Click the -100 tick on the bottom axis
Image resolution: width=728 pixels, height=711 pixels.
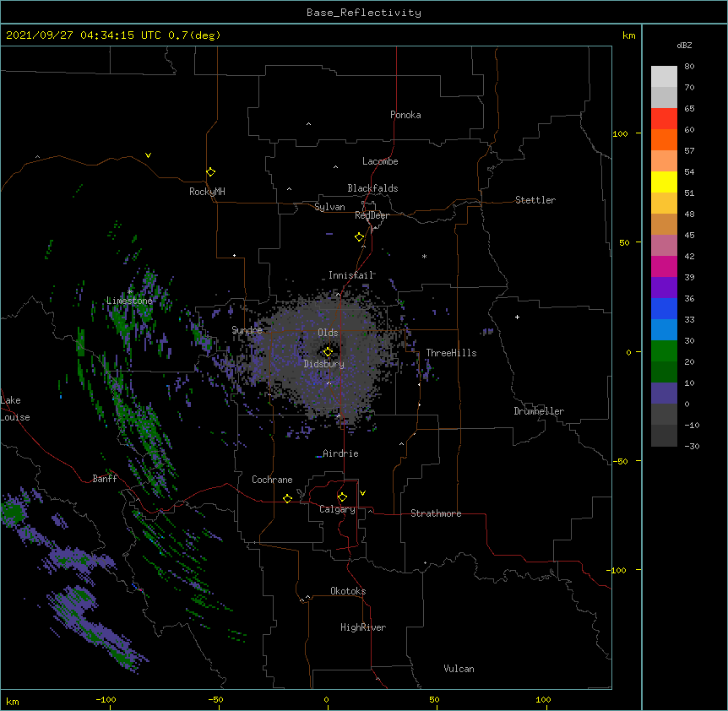click(106, 699)
